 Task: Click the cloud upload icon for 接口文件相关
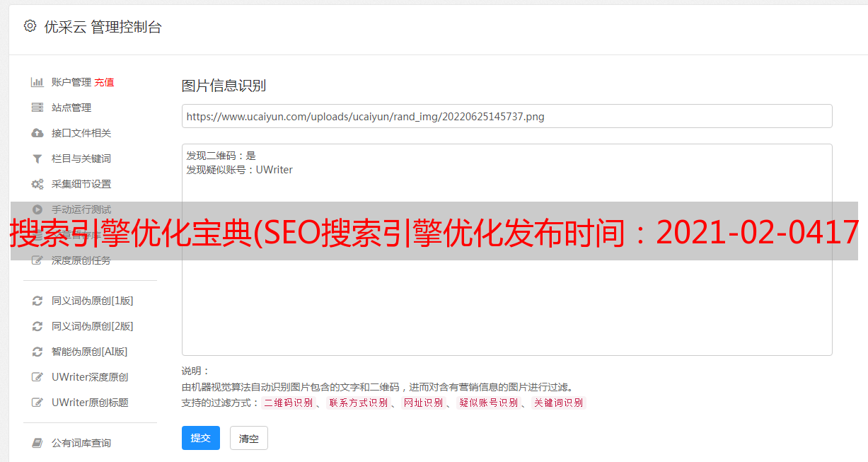(x=37, y=133)
